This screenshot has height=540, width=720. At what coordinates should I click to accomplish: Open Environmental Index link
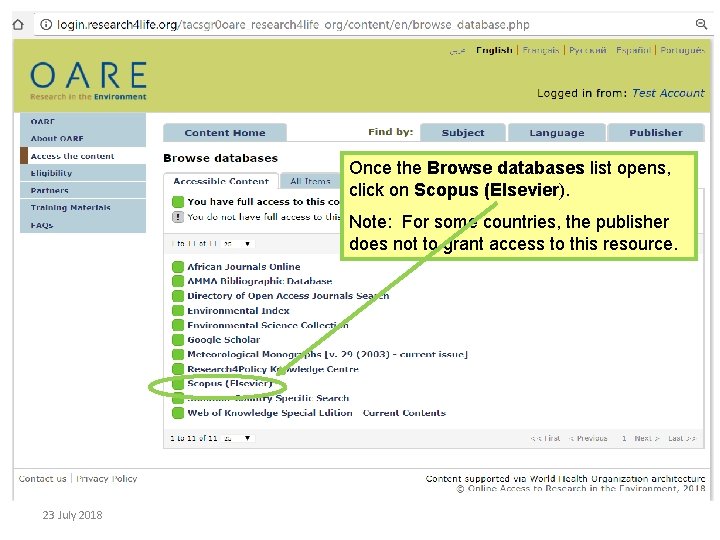point(238,310)
